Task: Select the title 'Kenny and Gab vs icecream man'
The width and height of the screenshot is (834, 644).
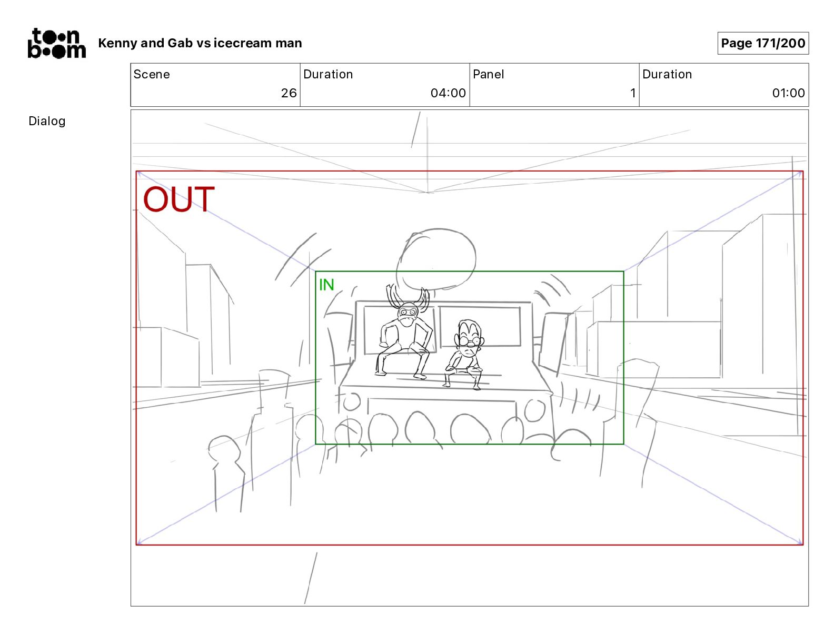Action: click(200, 43)
